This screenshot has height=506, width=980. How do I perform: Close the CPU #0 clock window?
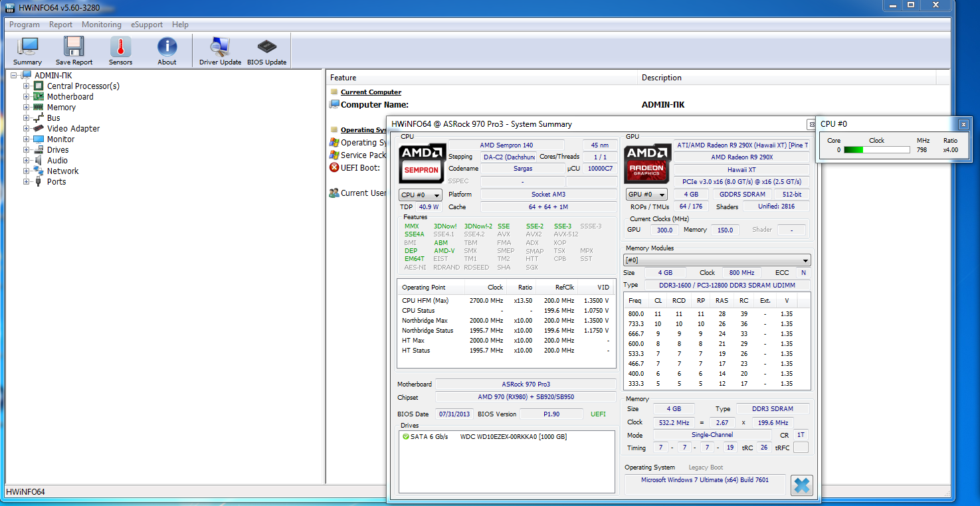click(963, 124)
